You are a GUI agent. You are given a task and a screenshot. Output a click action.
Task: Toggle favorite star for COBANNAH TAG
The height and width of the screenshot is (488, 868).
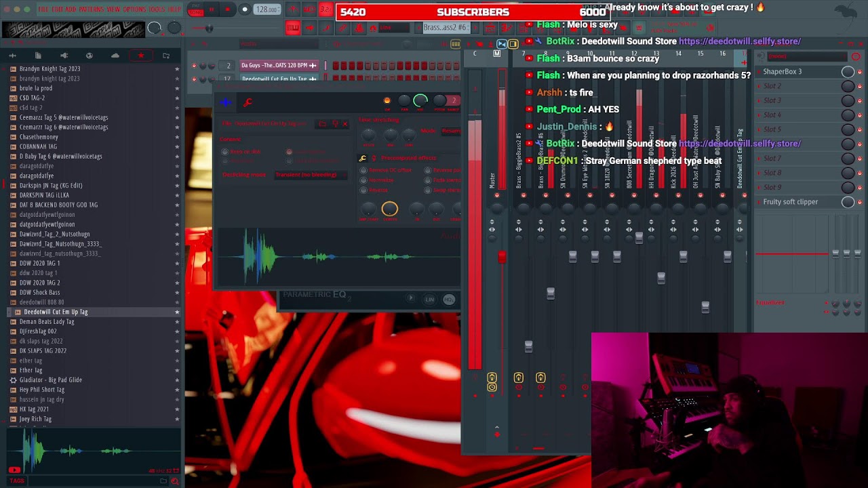pos(177,146)
